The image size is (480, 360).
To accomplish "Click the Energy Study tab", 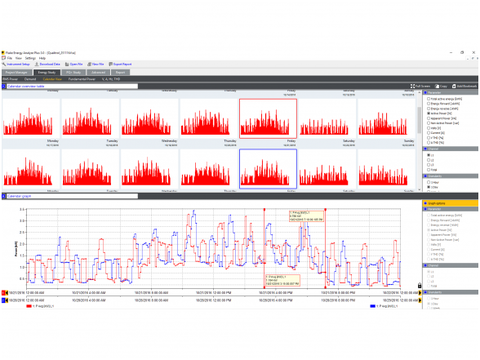I will coord(47,72).
